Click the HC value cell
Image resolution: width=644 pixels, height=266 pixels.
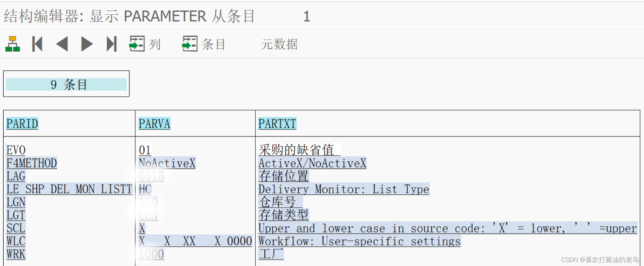pos(145,189)
